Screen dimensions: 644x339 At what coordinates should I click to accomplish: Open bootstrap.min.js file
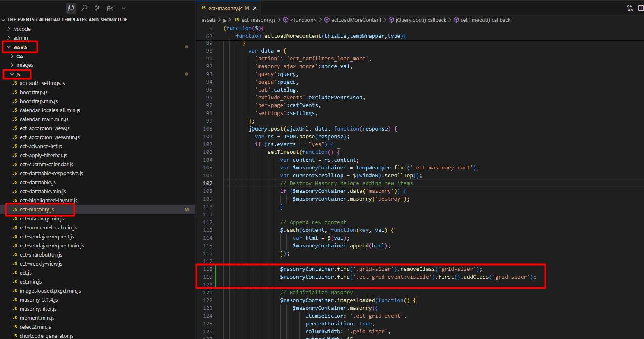pyautogui.click(x=38, y=101)
